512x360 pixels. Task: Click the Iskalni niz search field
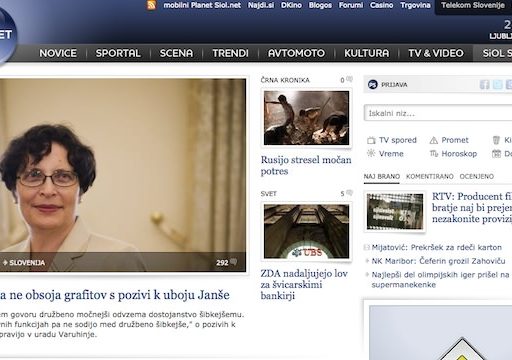(x=438, y=113)
